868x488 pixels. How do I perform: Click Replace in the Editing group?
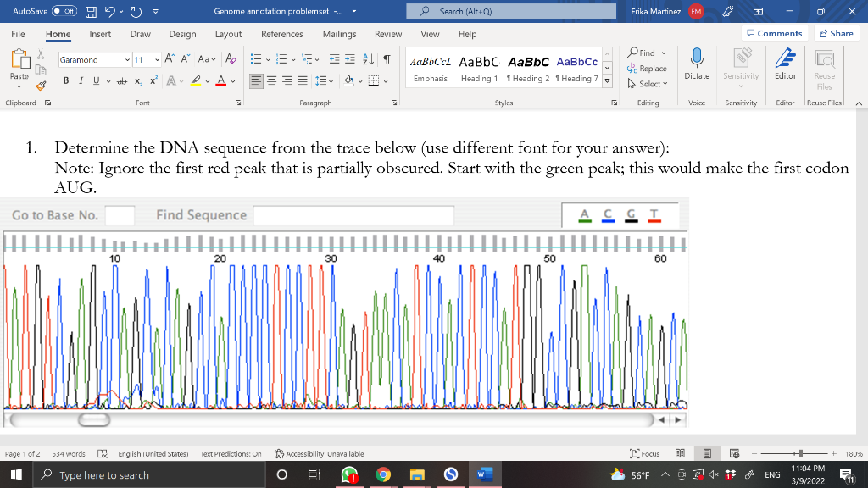[647, 69]
